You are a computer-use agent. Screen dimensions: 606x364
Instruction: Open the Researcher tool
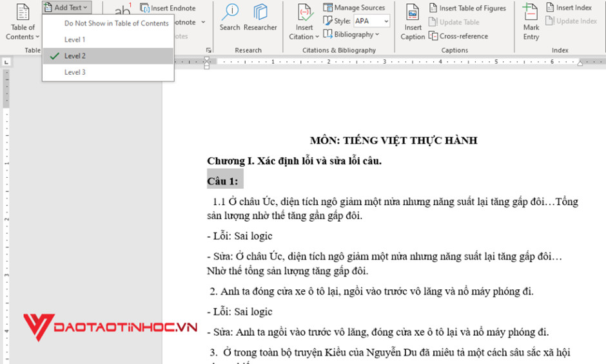click(x=260, y=18)
